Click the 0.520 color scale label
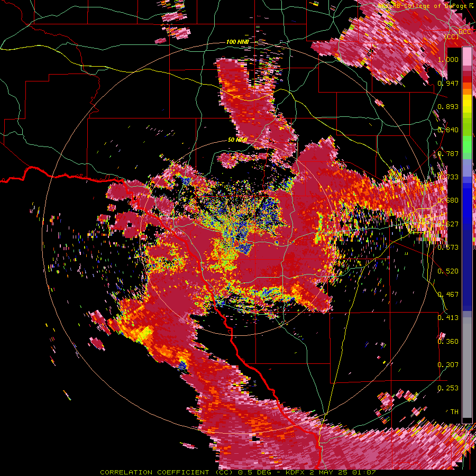Screen dimensions: 476x476 click(448, 271)
